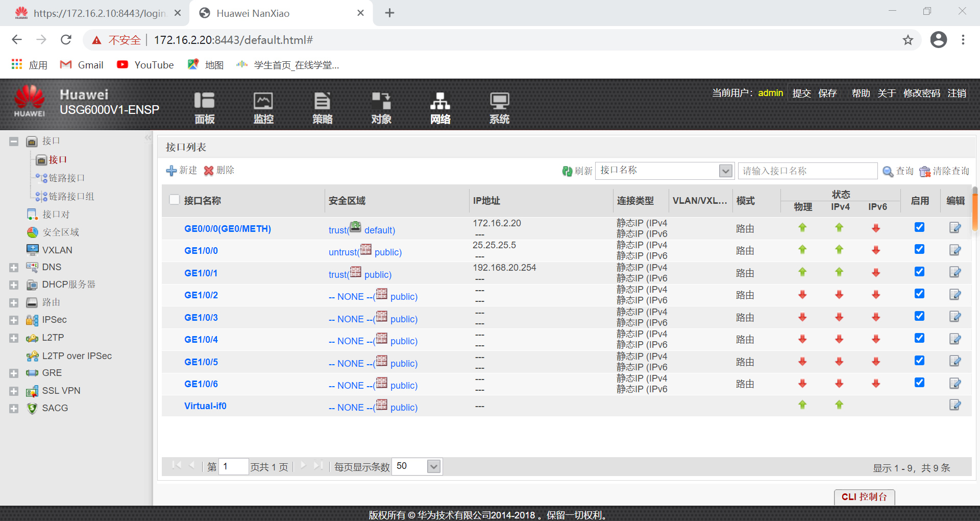Toggle enable checkbox for GE1/0/3
The image size is (980, 521).
pyautogui.click(x=919, y=316)
